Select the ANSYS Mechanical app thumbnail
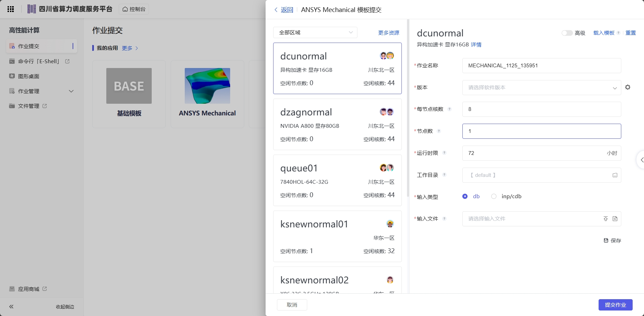The width and height of the screenshot is (644, 316). (207, 86)
